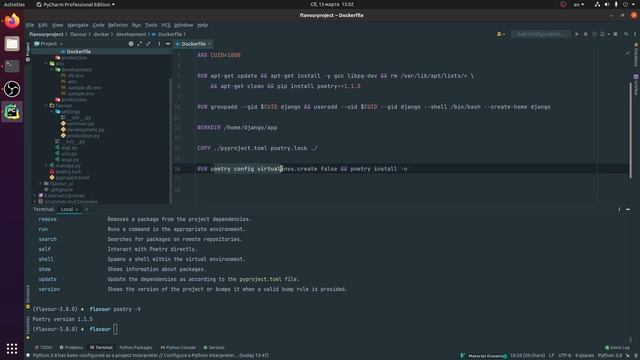Toggle the Project sidebar stripe button
640x360 pixels.
pyautogui.click(x=28, y=51)
